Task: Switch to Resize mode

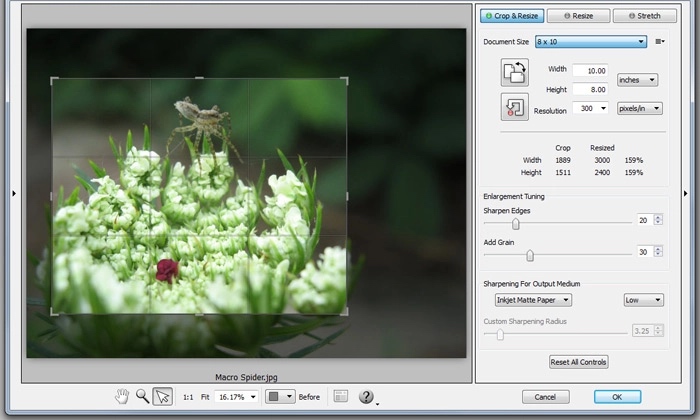Action: (x=578, y=16)
